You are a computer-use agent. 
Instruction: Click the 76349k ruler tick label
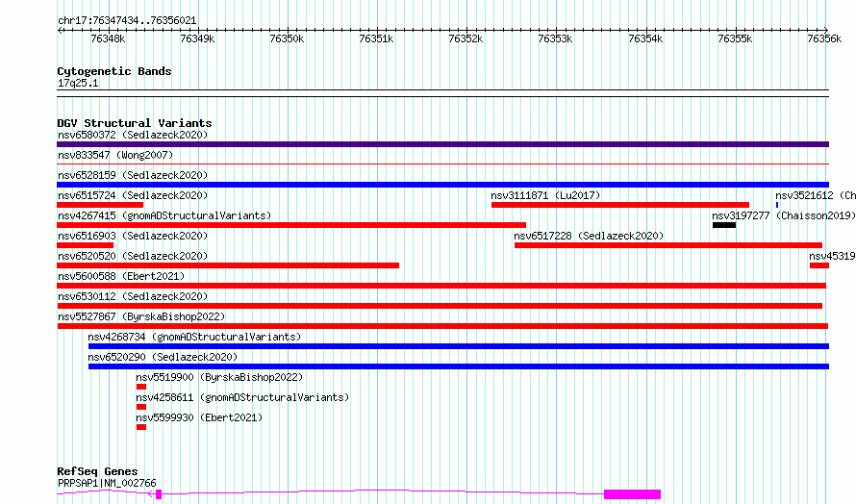coord(197,38)
